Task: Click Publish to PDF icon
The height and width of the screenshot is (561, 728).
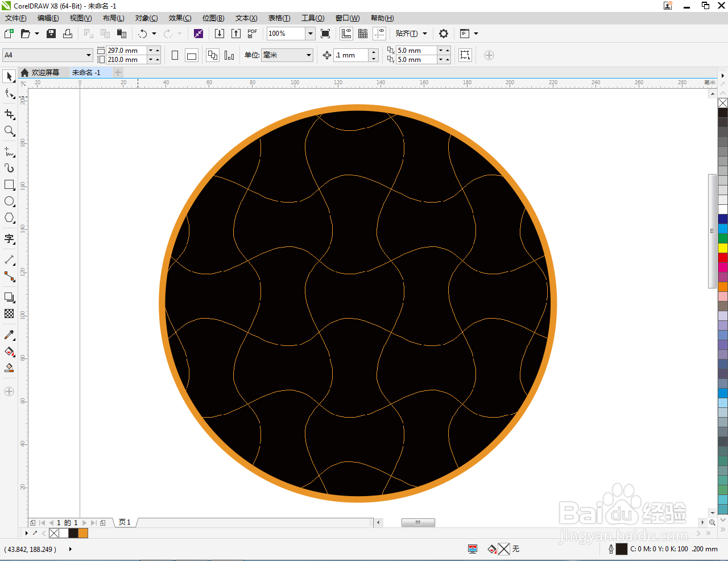Action: tap(253, 34)
